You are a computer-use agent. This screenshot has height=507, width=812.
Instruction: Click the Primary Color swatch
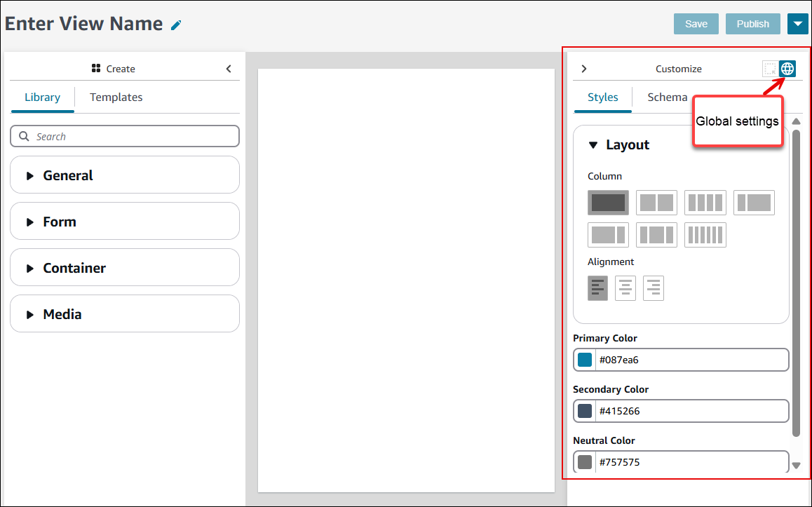[583, 360]
